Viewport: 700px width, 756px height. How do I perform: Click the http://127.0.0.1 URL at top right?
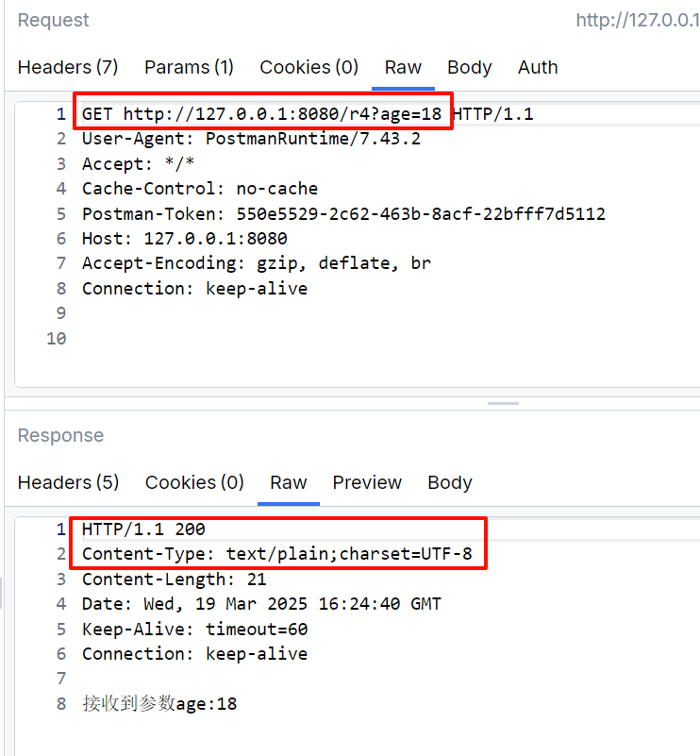638,20
